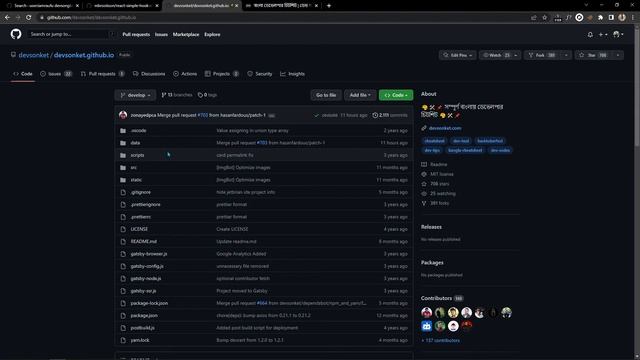Focus the Search or jump to field
This screenshot has width=640, height=360.
[71, 34]
